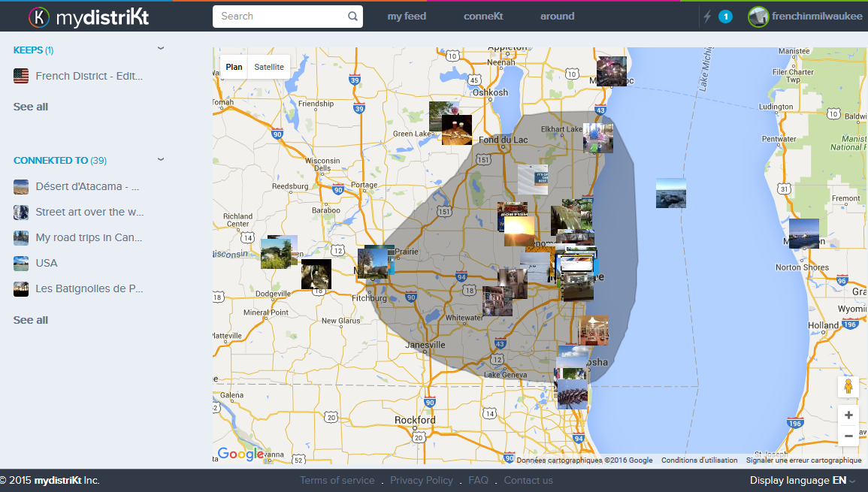The image size is (868, 492).
Task: Open the Privacy Policy link
Action: point(422,479)
